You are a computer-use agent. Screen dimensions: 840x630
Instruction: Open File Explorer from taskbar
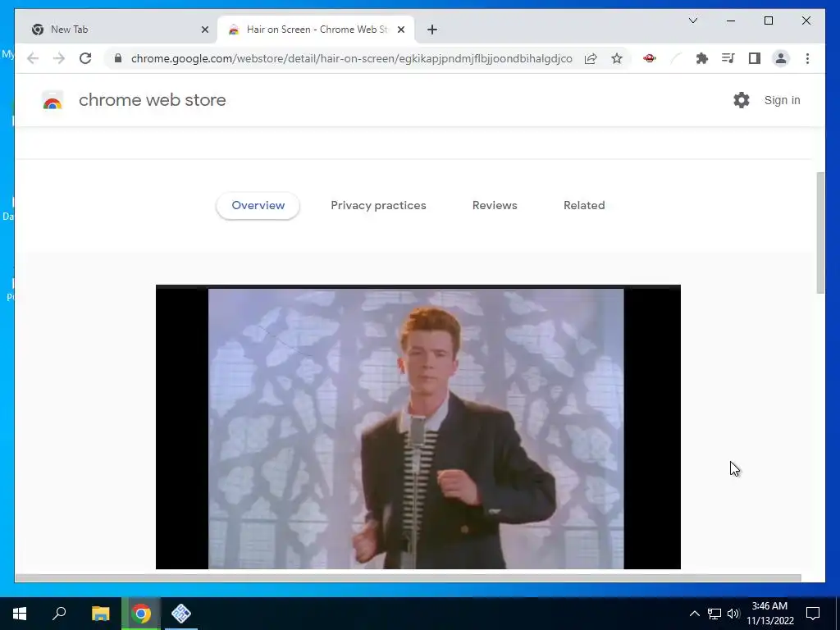pyautogui.click(x=100, y=614)
